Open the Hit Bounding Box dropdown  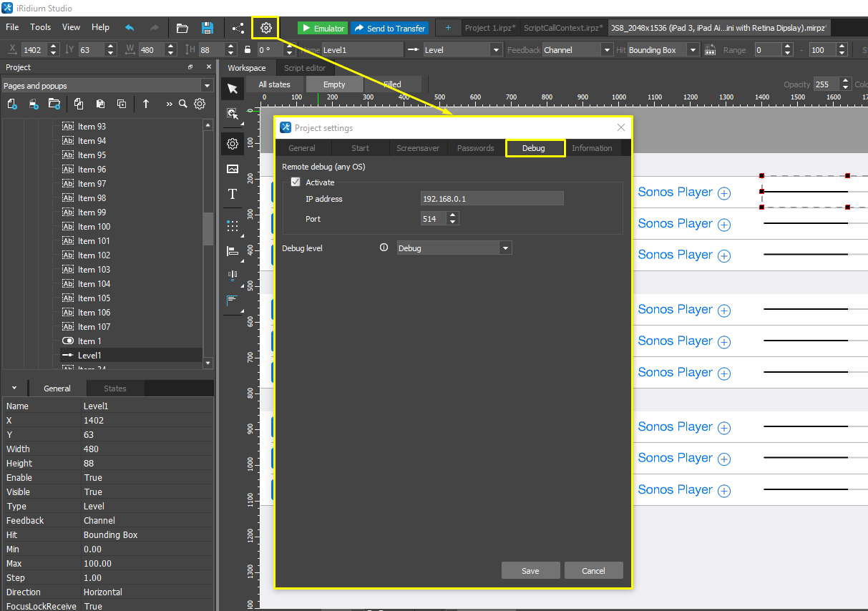click(x=693, y=50)
